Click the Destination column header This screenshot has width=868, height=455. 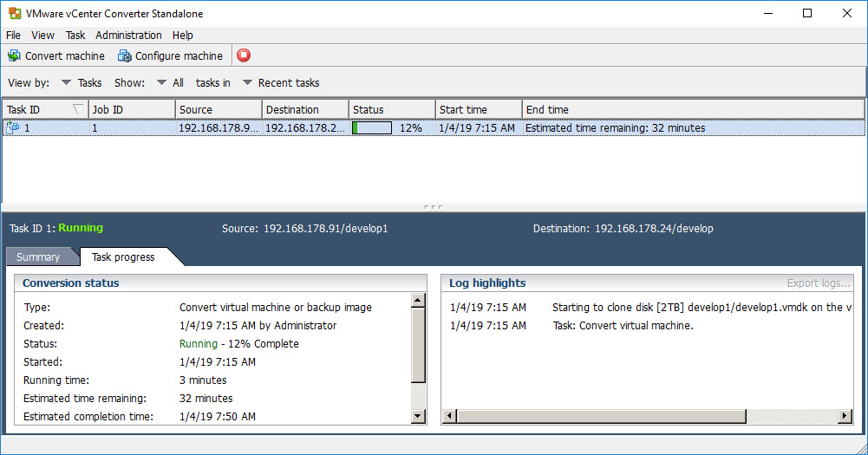(x=305, y=109)
